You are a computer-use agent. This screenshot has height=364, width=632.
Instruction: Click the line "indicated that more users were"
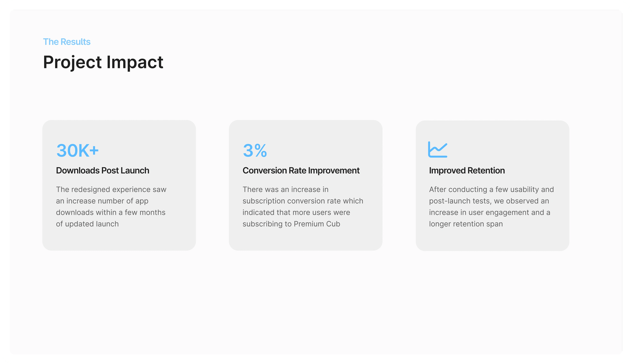(x=296, y=212)
